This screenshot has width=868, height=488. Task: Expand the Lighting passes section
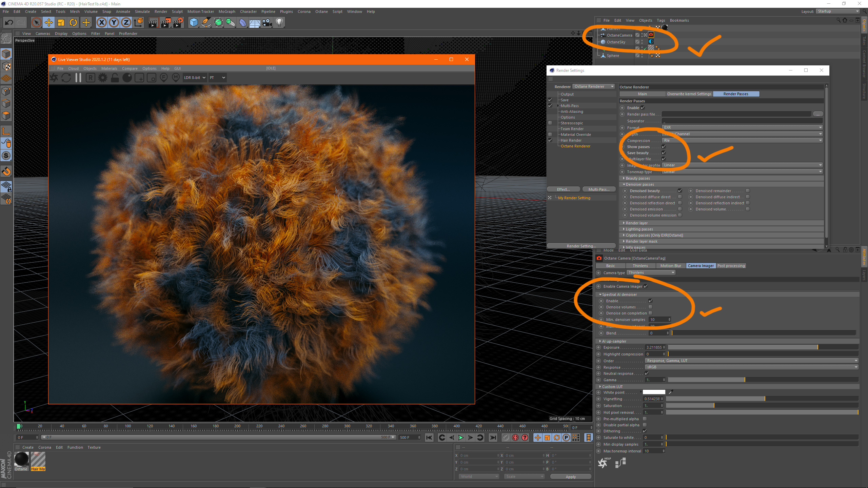click(639, 229)
